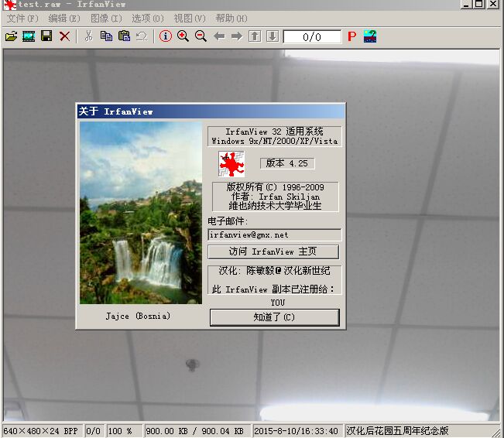Open the 视图(V) menu
The width and height of the screenshot is (504, 438).
tap(190, 19)
